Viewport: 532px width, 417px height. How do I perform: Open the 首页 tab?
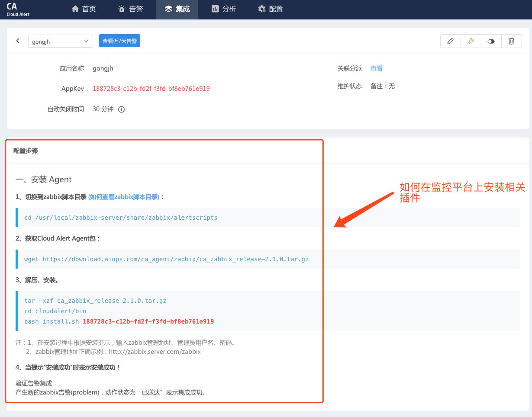pyautogui.click(x=84, y=9)
